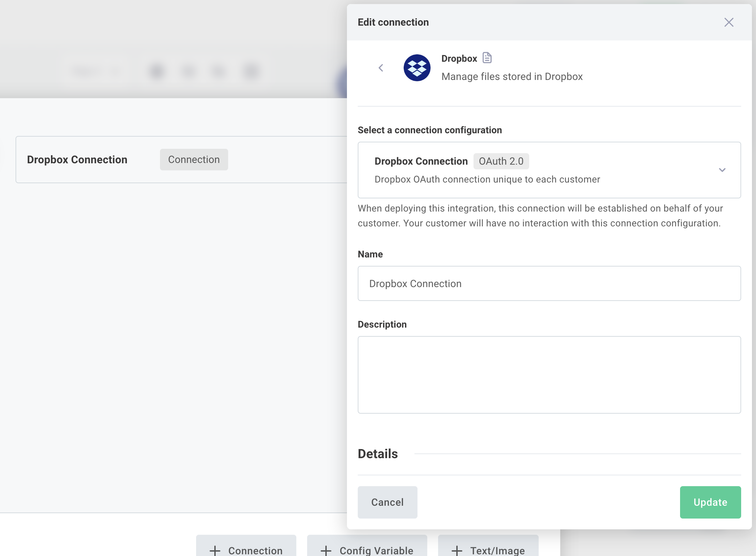Image resolution: width=756 pixels, height=556 pixels.
Task: Select the Connection chip next to Dropbox Connection
Action: tap(194, 159)
